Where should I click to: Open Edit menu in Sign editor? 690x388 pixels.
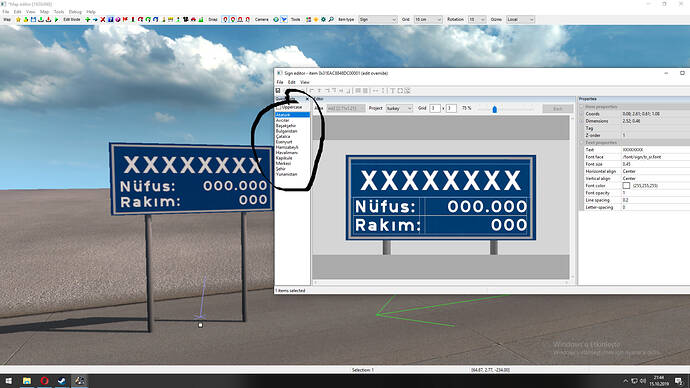coord(291,82)
